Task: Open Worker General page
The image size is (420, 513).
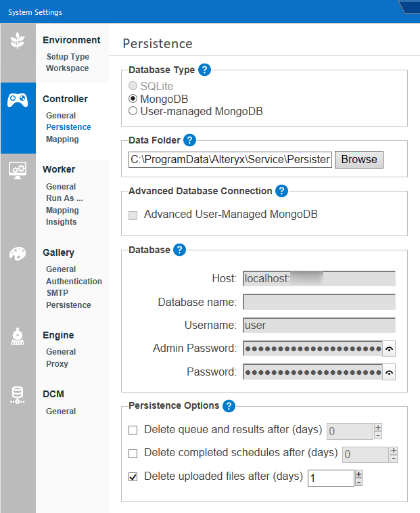Action: [x=61, y=187]
